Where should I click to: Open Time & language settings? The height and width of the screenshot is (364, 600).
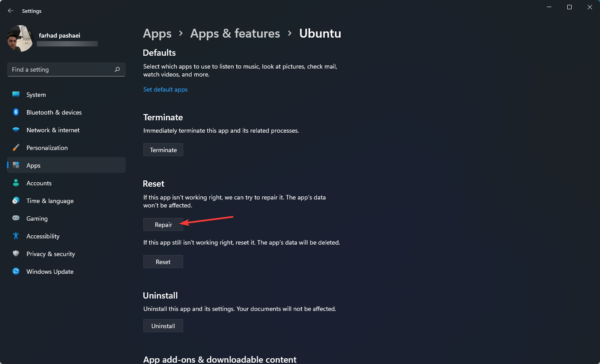[15, 200]
